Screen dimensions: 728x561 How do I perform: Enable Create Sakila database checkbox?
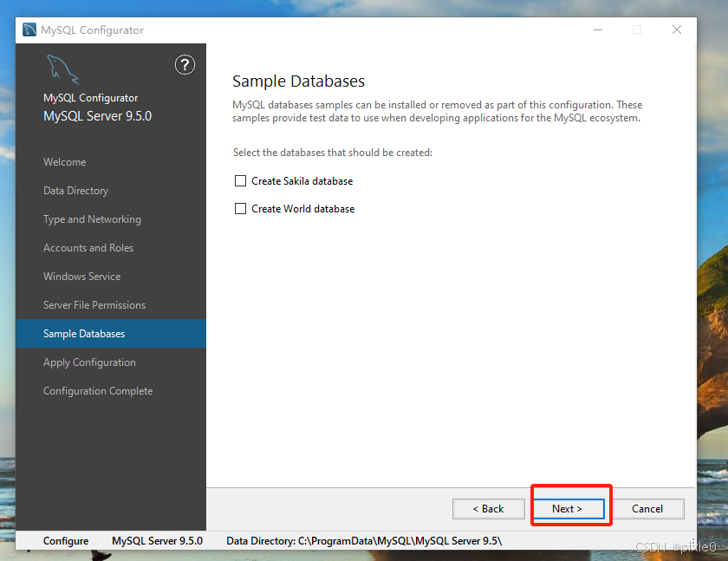[x=241, y=180]
